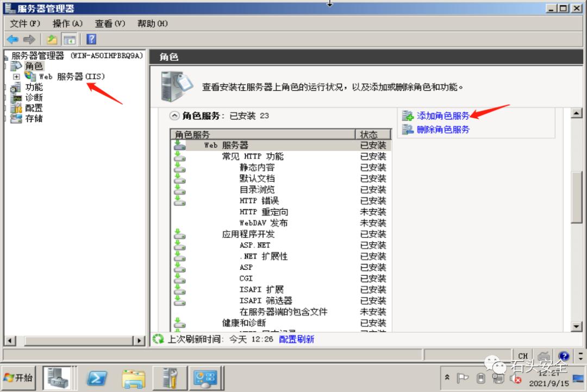Open Help using the question mark toolbar icon
The height and width of the screenshot is (392, 587).
coord(91,39)
